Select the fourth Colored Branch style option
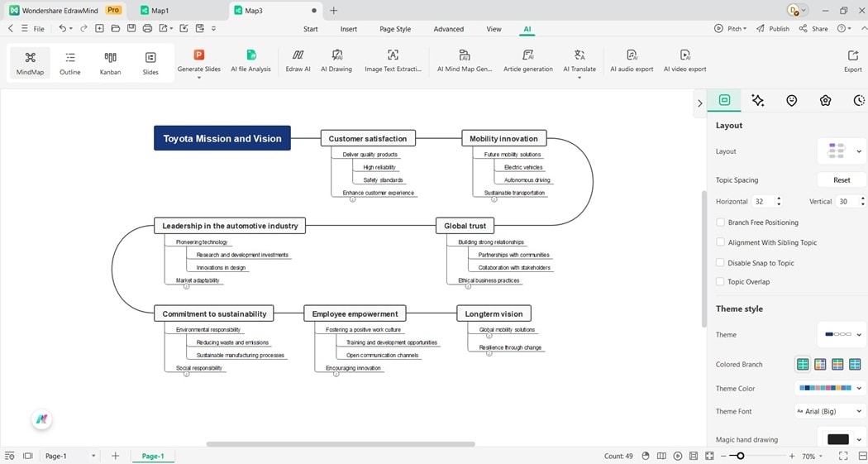The image size is (868, 464). (856, 364)
